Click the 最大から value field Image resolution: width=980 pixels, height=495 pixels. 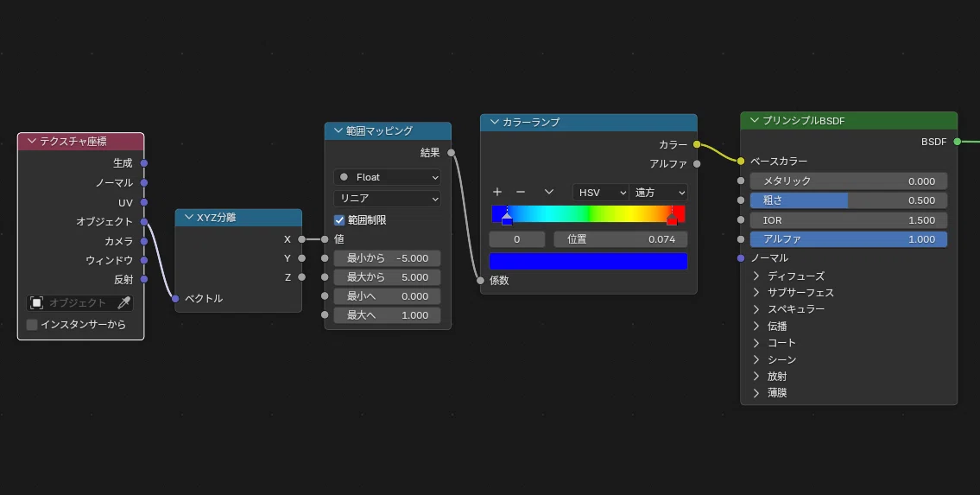click(387, 277)
